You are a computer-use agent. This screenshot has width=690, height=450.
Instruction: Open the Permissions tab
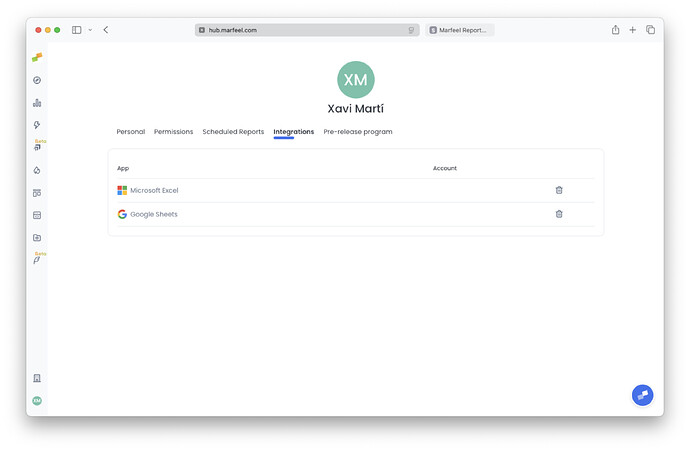173,132
